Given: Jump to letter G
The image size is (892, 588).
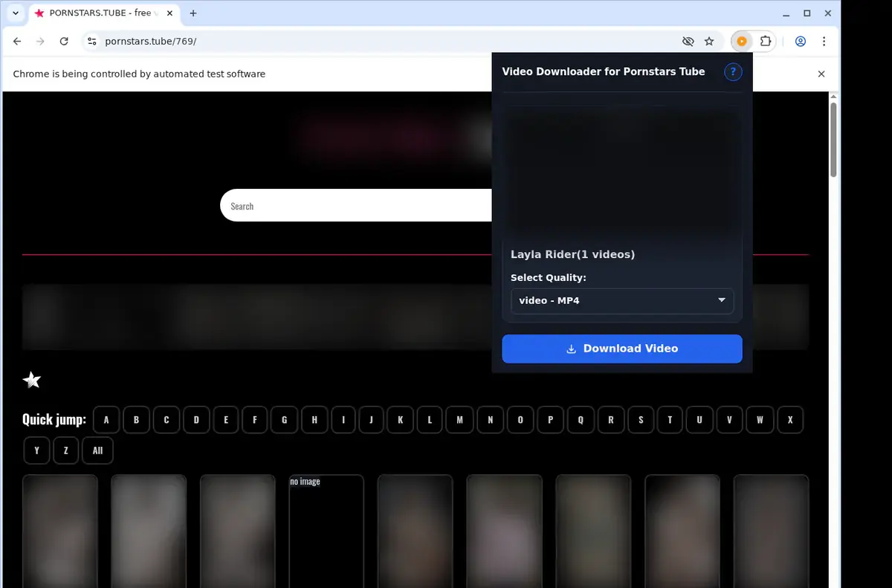Looking at the screenshot, I should 285,420.
